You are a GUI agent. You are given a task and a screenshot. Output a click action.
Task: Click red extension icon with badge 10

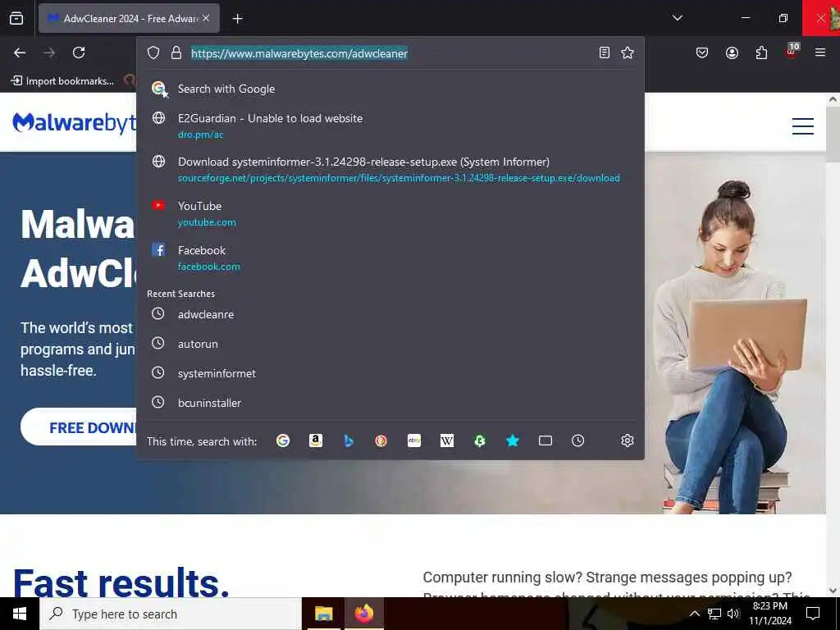tap(792, 51)
